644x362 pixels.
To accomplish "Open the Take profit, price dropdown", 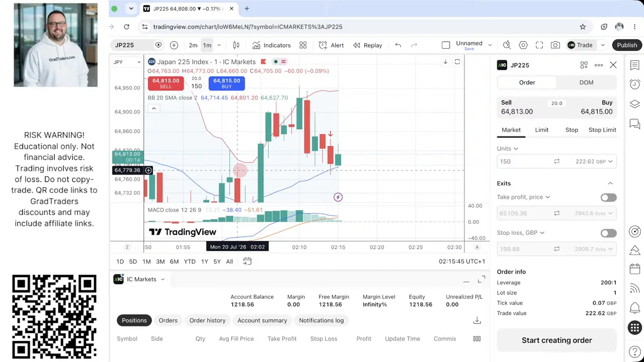I will click(x=523, y=197).
